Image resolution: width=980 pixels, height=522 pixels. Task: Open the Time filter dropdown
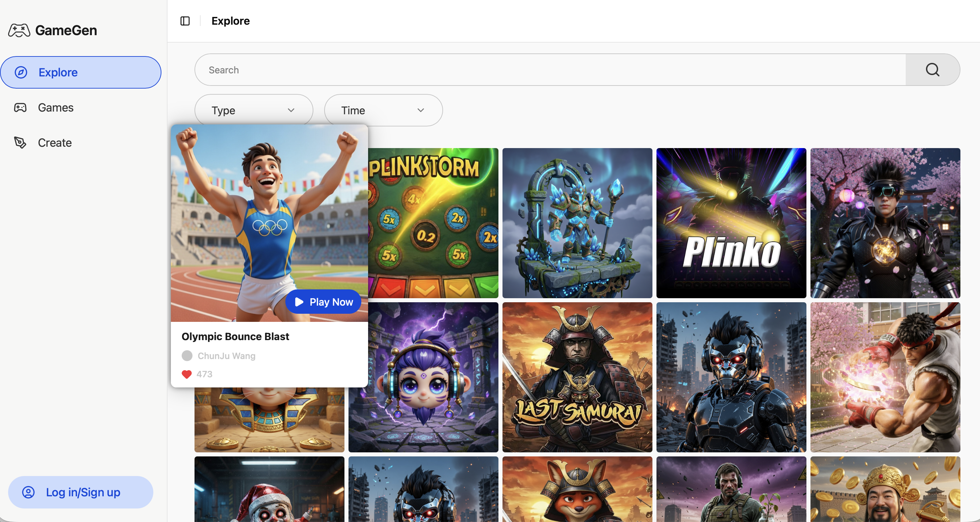pyautogui.click(x=383, y=111)
